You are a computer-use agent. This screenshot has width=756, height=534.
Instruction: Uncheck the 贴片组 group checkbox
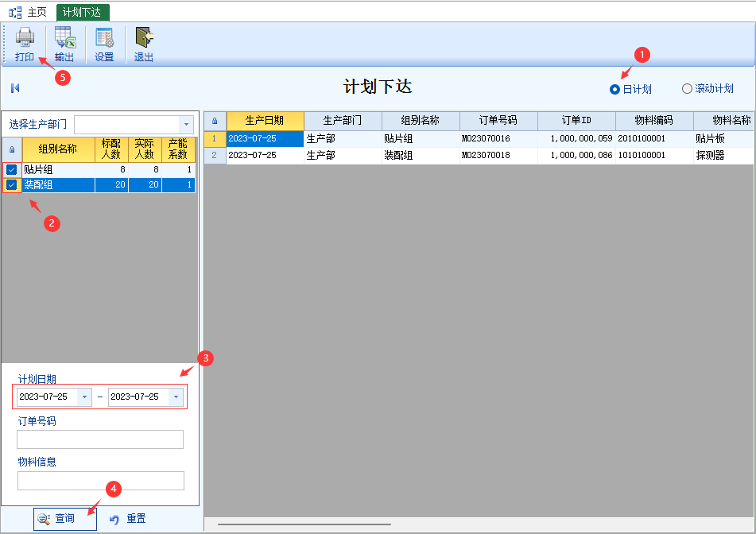12,169
